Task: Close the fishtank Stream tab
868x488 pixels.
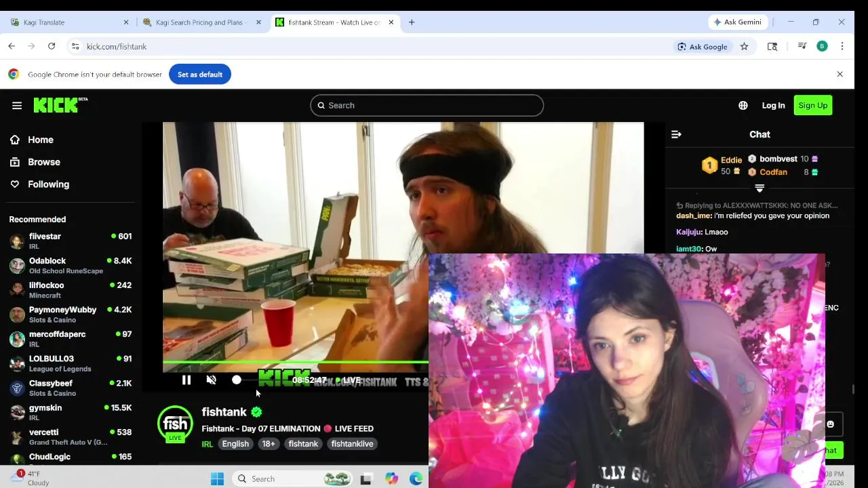Action: click(391, 22)
